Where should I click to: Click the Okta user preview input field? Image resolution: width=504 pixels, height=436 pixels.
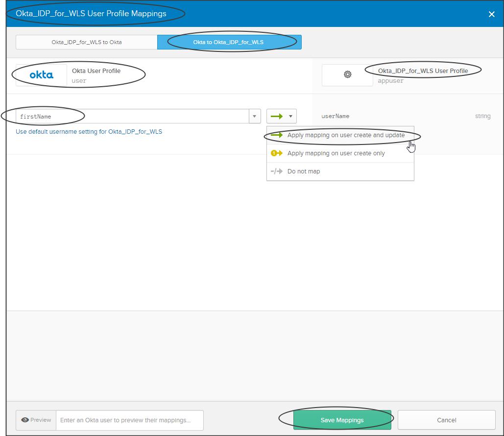(x=129, y=420)
